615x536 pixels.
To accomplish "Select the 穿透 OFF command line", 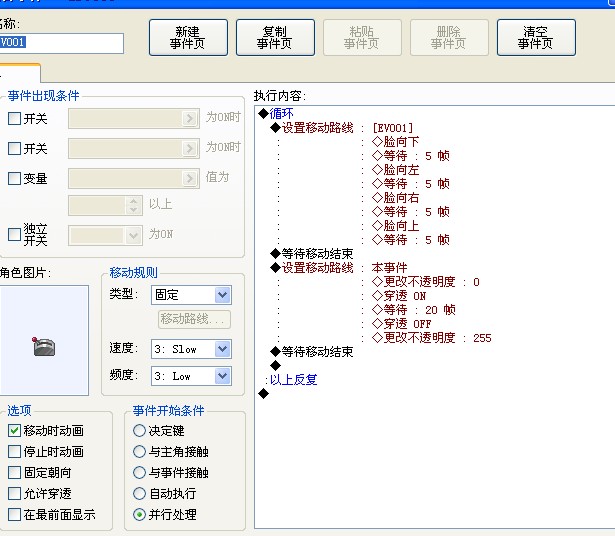I will click(402, 324).
